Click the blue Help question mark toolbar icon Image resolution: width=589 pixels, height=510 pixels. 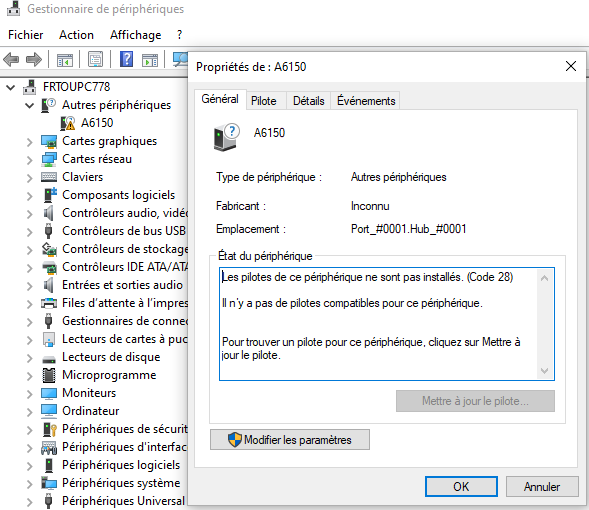[x=126, y=59]
